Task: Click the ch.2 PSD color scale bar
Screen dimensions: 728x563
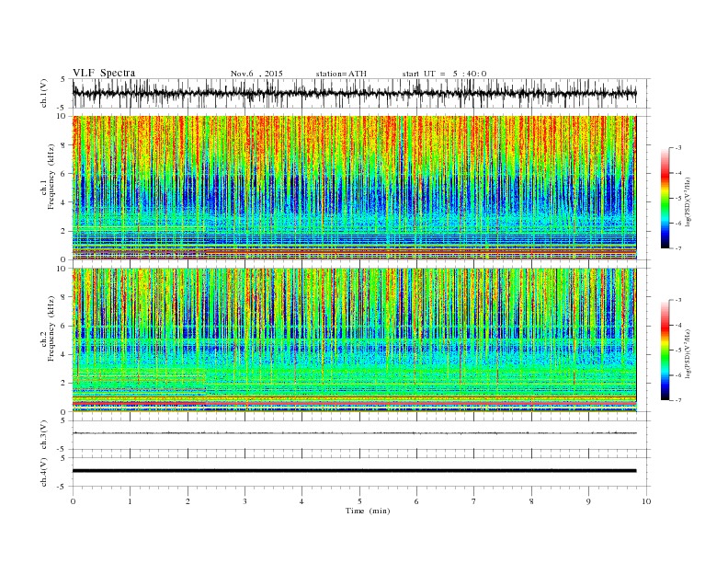Action: tap(665, 350)
